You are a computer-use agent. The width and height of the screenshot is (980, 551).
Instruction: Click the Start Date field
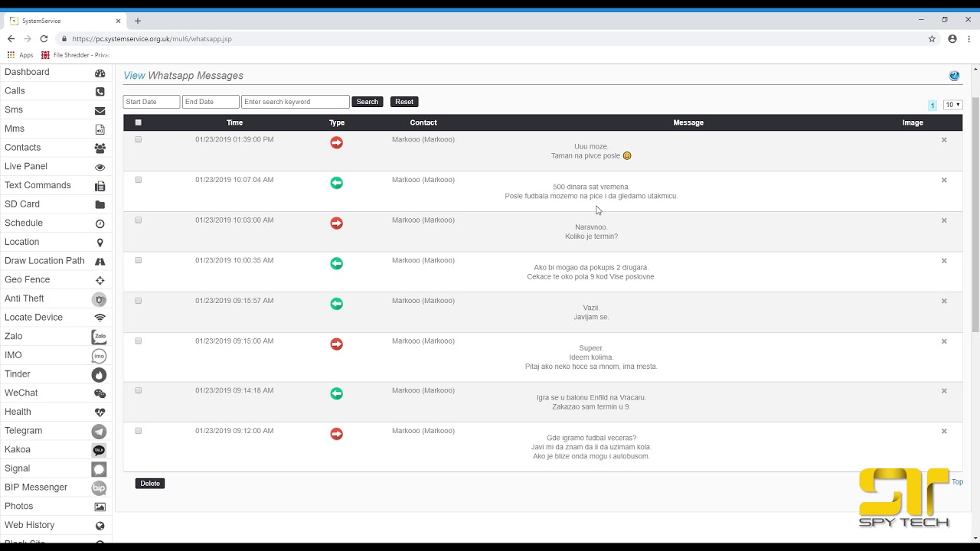(152, 102)
